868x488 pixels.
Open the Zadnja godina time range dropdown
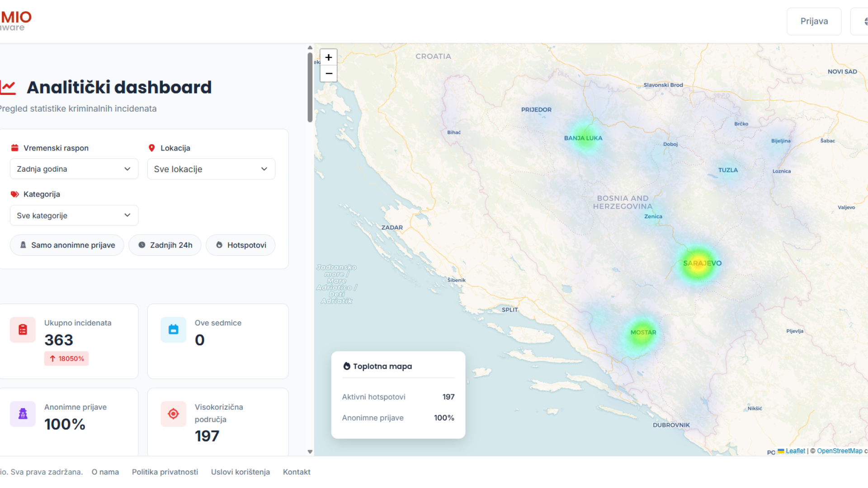(x=74, y=169)
